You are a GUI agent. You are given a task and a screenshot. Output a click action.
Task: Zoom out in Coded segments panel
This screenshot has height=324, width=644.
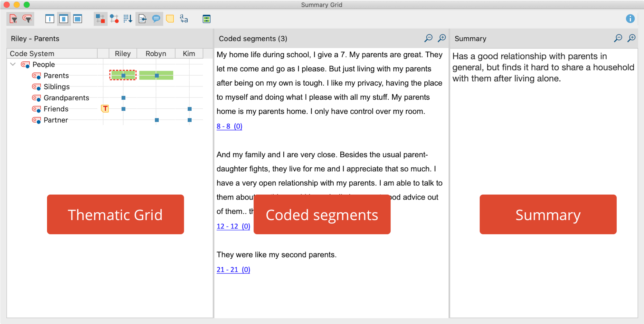click(x=428, y=38)
